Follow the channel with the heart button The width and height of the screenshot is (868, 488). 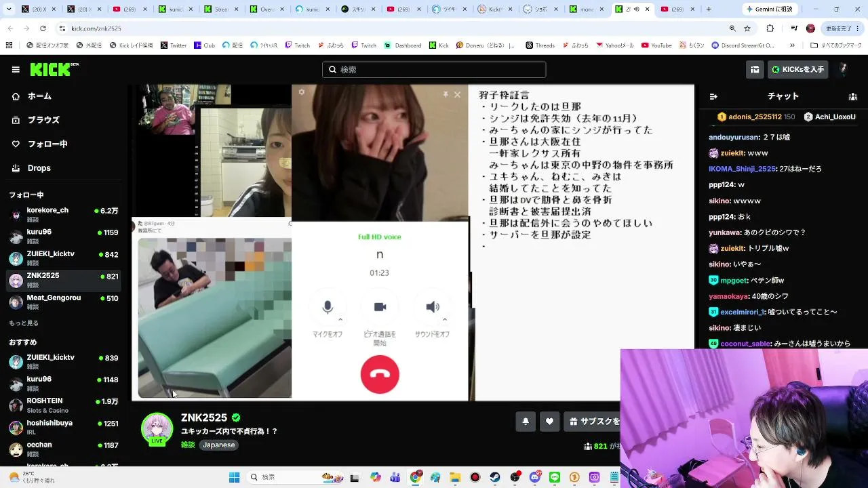[549, 422]
